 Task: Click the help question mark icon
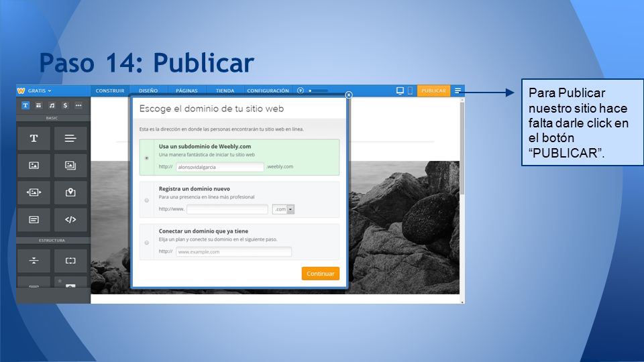tap(301, 90)
